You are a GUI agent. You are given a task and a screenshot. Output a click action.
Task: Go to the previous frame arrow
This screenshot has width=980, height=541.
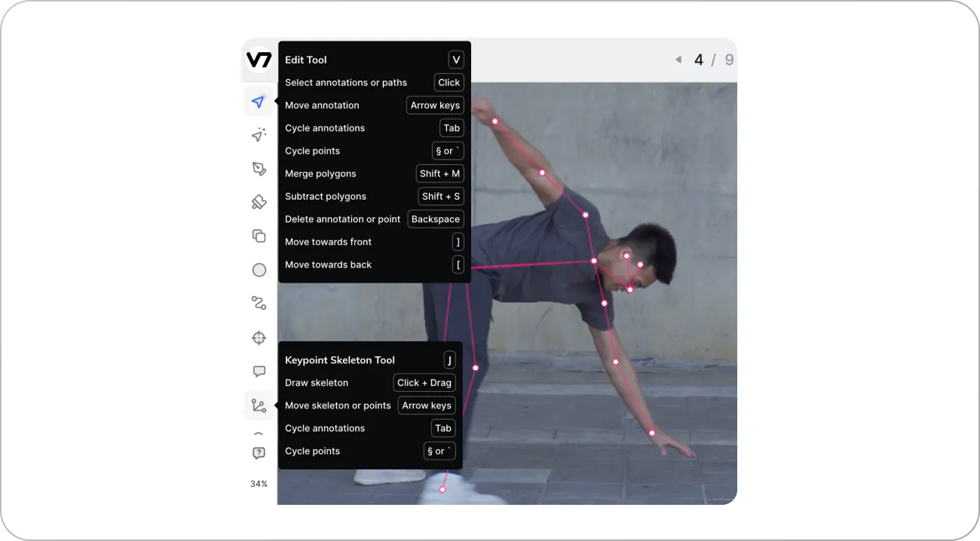point(678,59)
